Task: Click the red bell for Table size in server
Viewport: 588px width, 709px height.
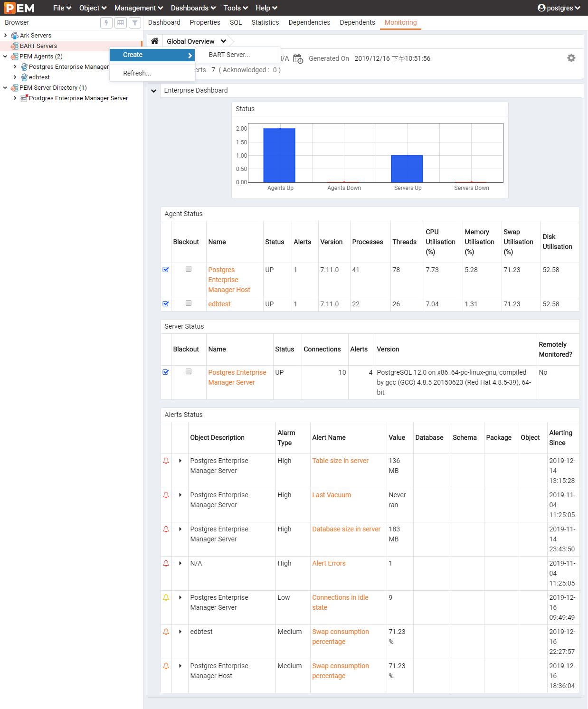Action: tap(166, 461)
